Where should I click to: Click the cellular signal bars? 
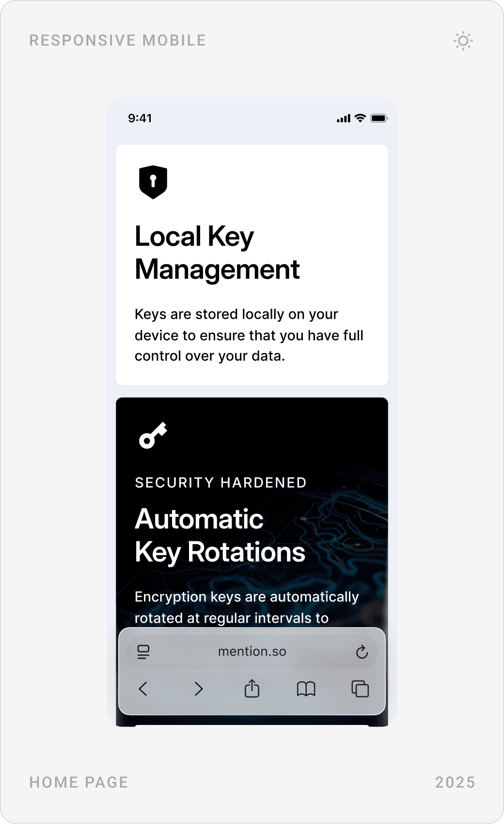(x=344, y=118)
